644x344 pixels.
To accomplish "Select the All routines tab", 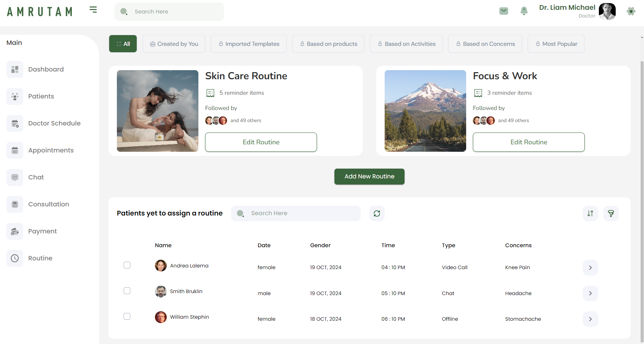I will 123,44.
